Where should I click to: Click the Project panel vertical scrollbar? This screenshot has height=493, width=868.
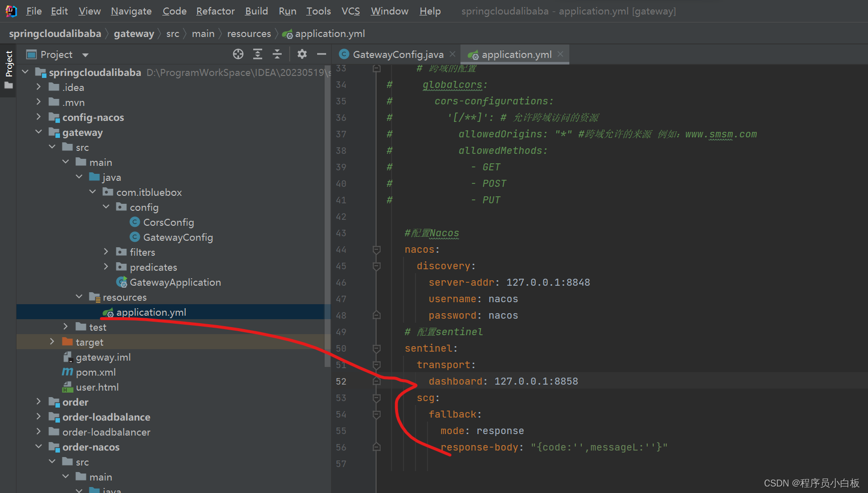(328, 216)
